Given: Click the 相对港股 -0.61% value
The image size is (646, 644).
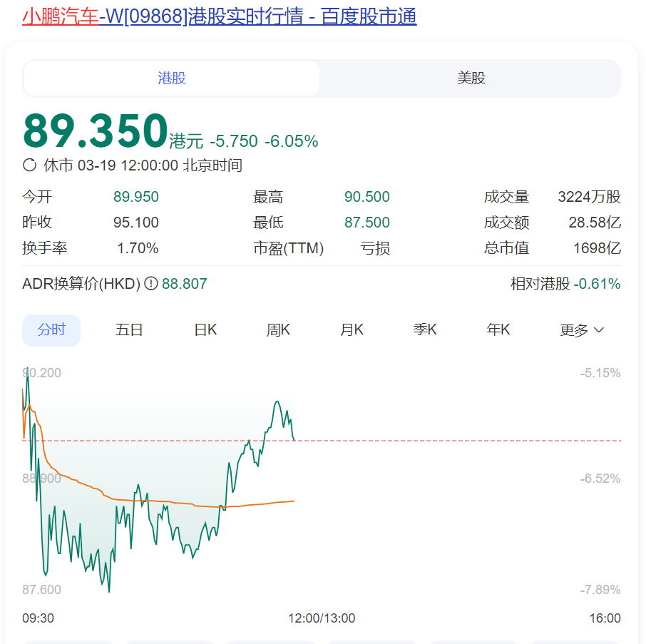Looking at the screenshot, I should pos(597,284).
